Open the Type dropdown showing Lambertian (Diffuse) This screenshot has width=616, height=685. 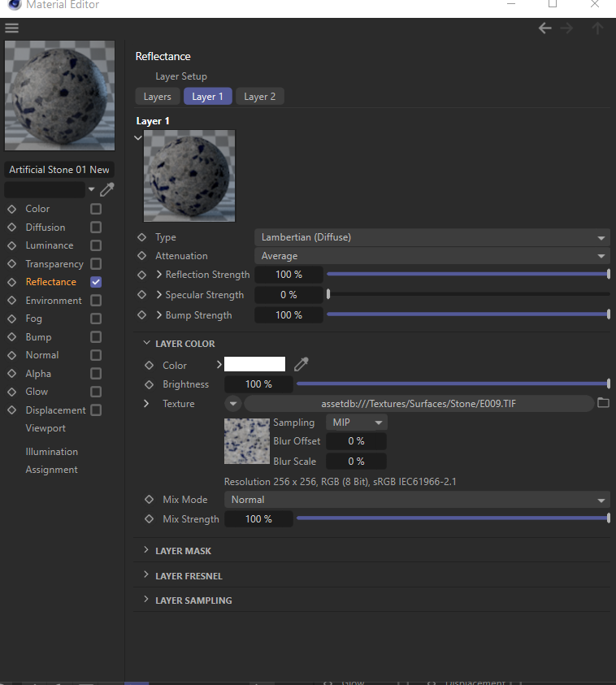[x=432, y=237]
